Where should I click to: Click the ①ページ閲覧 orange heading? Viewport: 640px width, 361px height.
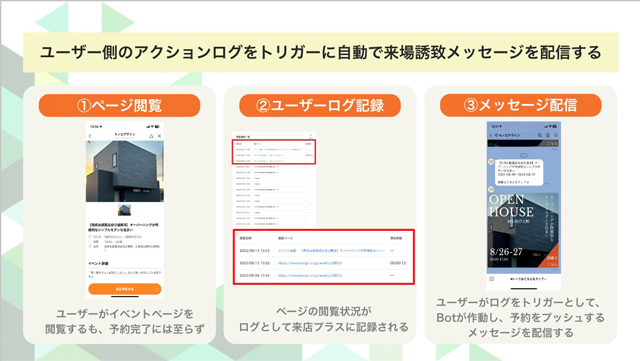(x=120, y=105)
